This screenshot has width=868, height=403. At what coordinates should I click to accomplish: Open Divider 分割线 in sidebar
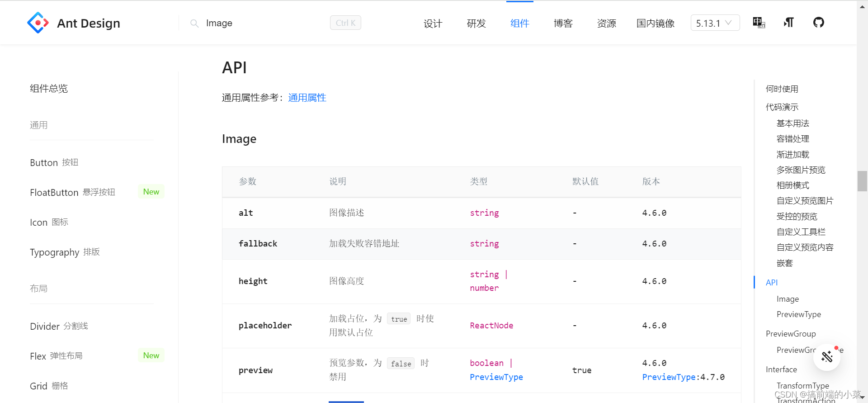tap(59, 326)
